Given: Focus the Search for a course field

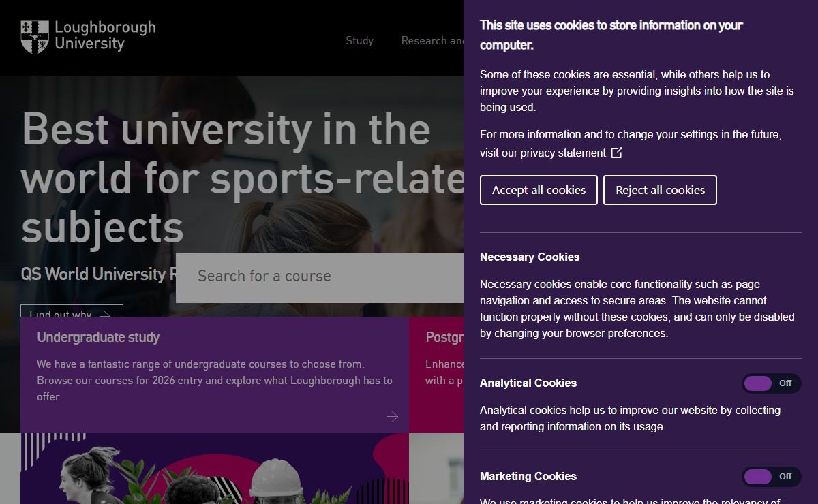Looking at the screenshot, I should 320,277.
